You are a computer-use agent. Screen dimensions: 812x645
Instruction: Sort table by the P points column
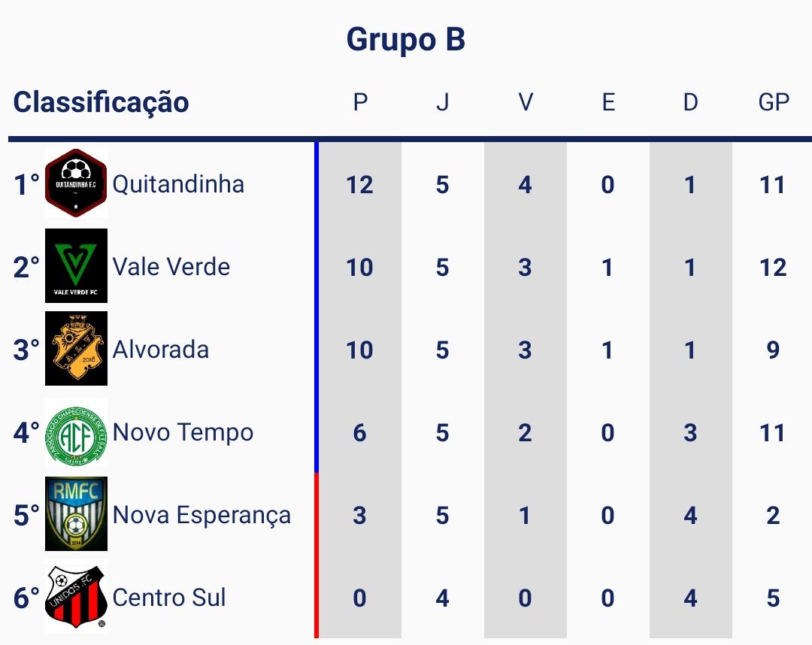pyautogui.click(x=360, y=102)
